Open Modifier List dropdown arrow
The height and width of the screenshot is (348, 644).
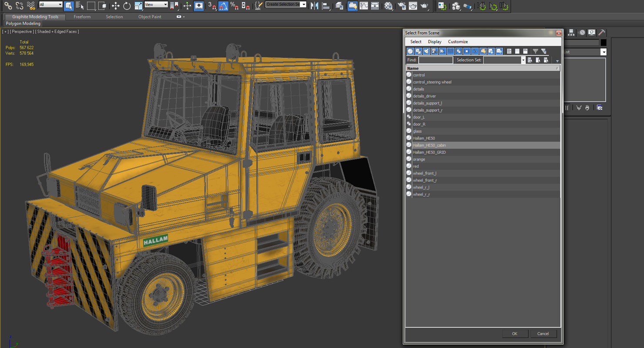(604, 52)
